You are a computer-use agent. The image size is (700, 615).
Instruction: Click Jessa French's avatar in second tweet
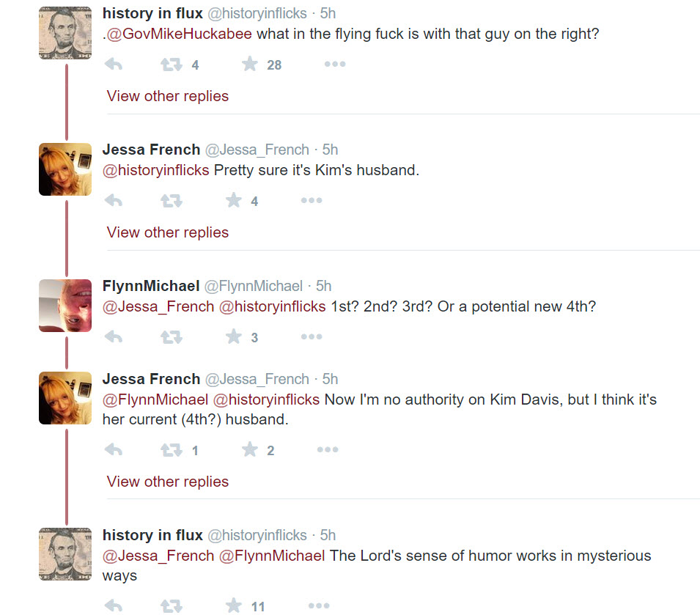[x=65, y=169]
